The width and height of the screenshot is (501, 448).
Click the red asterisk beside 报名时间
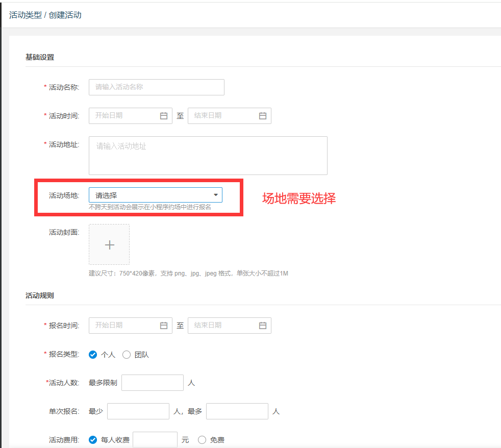(45, 325)
